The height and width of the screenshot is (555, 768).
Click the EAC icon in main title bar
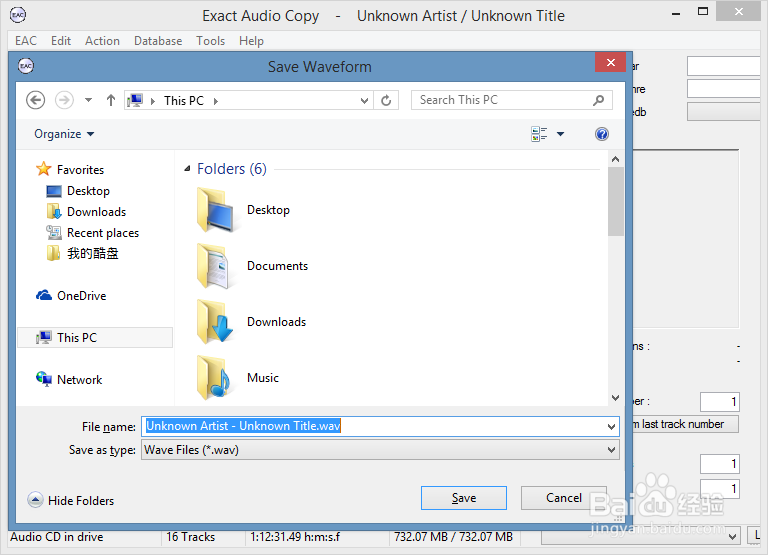tap(18, 15)
